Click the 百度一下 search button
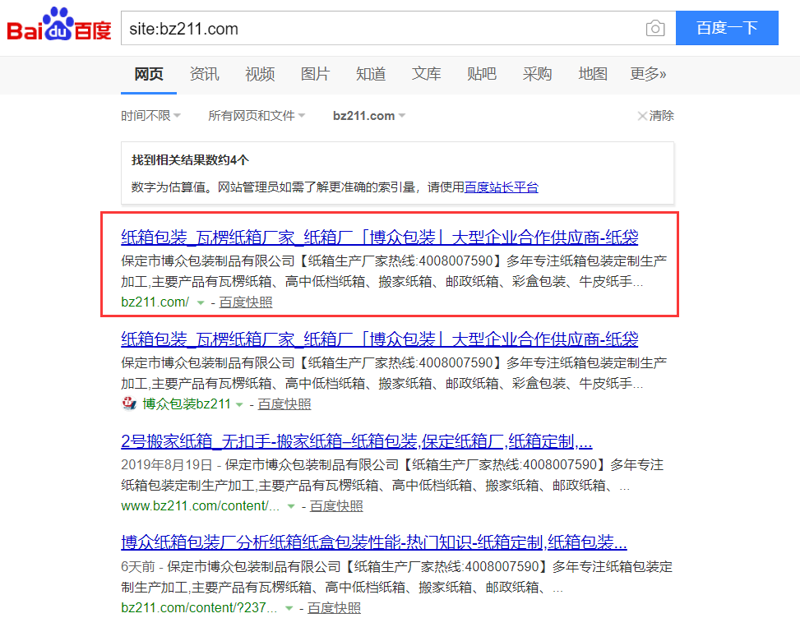 [727, 28]
